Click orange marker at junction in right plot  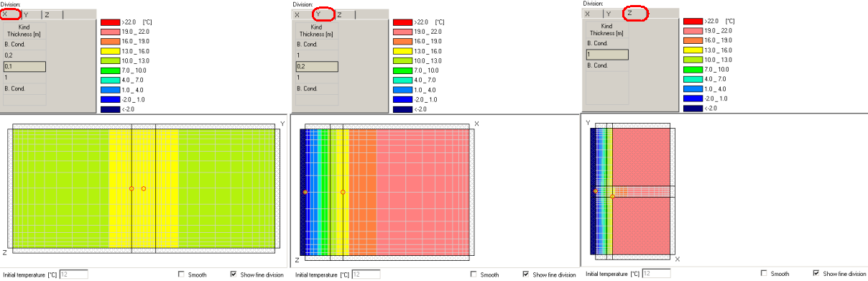(x=613, y=196)
